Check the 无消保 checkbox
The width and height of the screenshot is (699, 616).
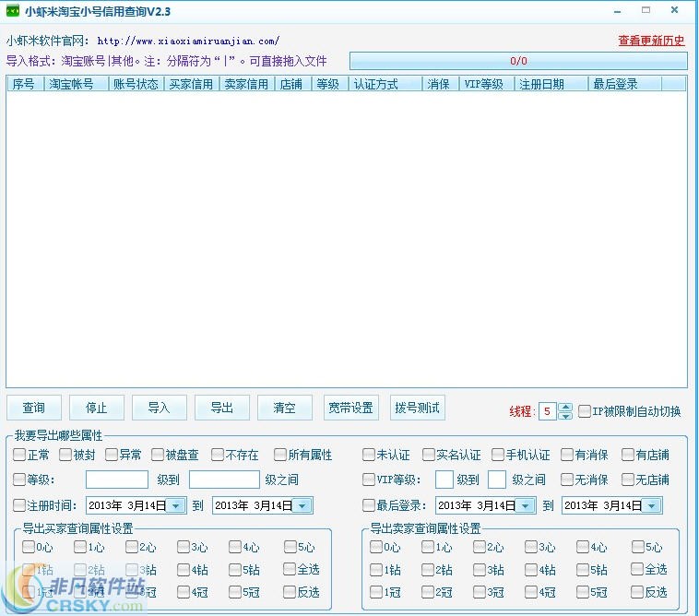point(567,480)
